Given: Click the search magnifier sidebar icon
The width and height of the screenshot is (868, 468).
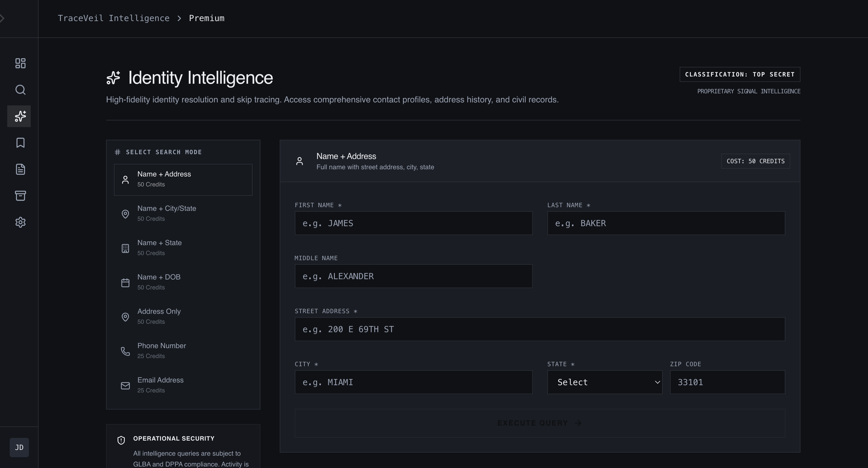Looking at the screenshot, I should (x=20, y=90).
